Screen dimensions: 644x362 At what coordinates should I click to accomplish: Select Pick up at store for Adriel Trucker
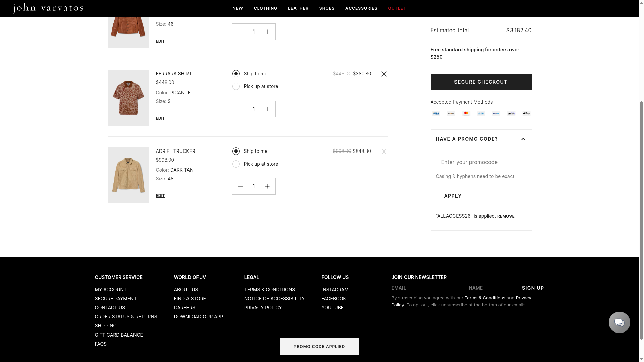click(236, 164)
